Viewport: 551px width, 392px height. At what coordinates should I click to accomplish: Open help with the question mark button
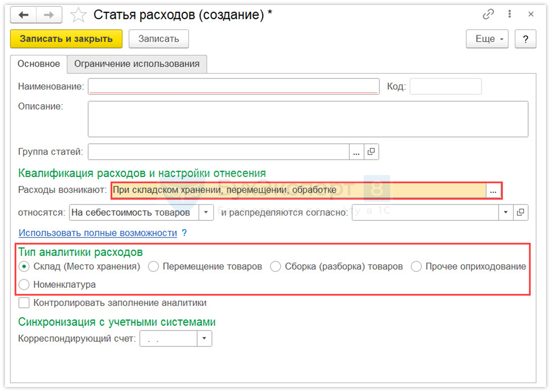525,39
